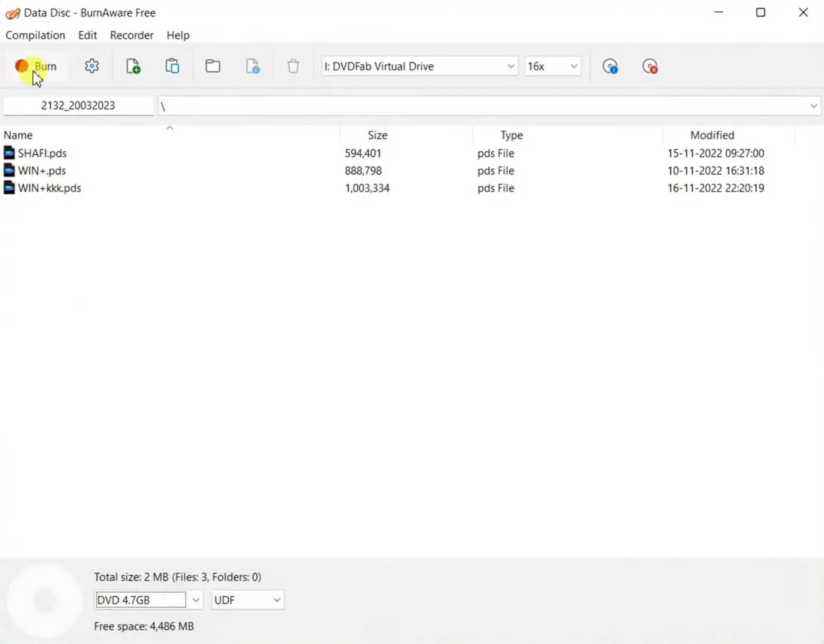This screenshot has width=824, height=644.
Task: Click the Disc info icon
Action: [610, 66]
